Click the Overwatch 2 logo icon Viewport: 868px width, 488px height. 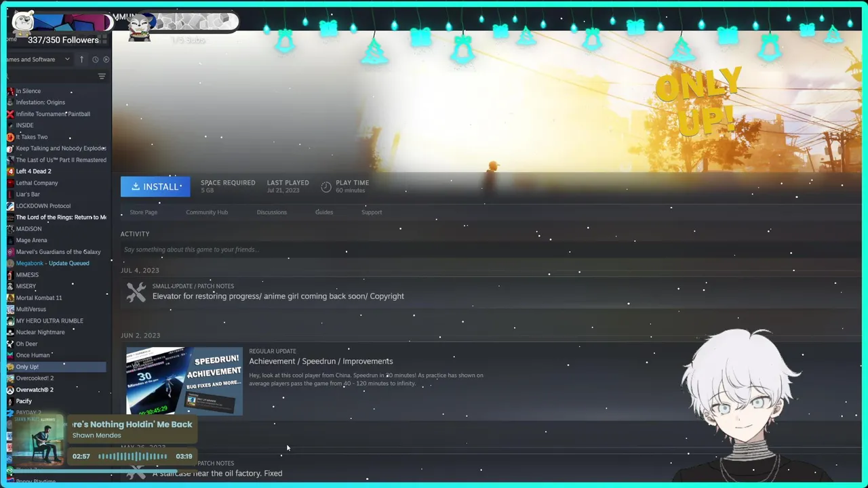click(10, 390)
